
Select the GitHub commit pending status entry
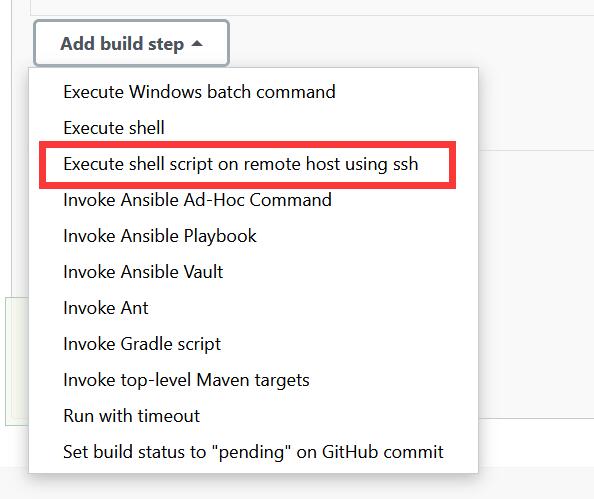coord(253,452)
